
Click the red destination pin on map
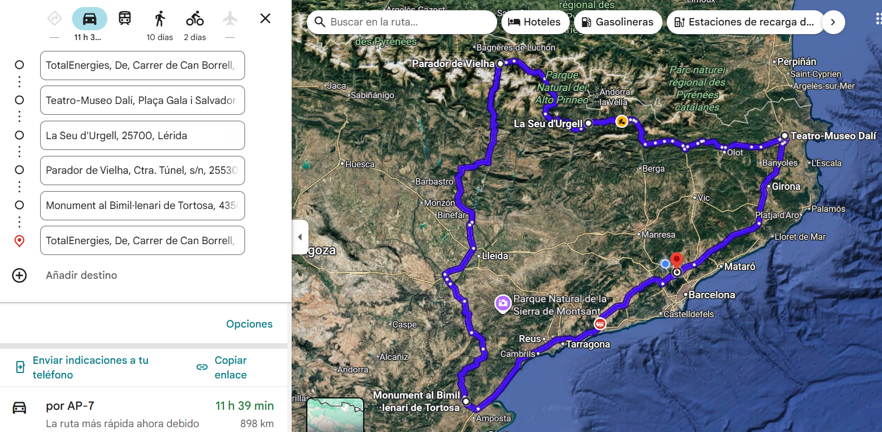click(677, 261)
